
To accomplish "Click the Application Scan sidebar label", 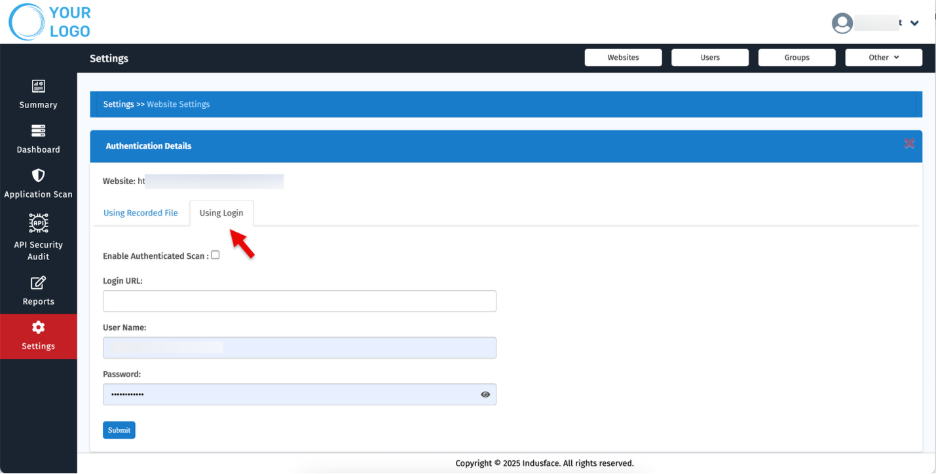I will (x=38, y=195).
